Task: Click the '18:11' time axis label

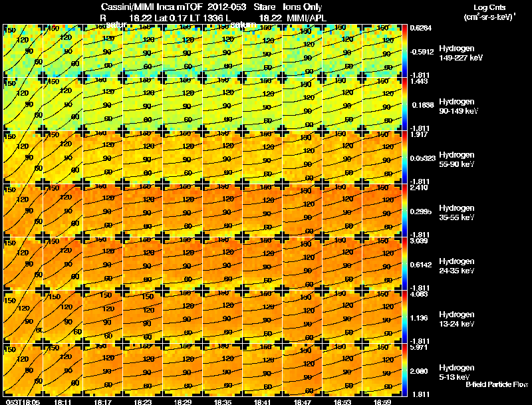Action: [x=63, y=402]
